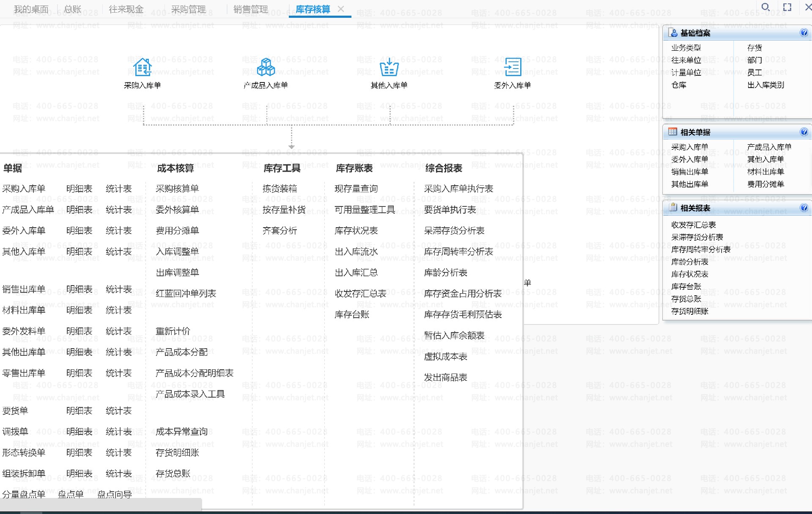This screenshot has height=514, width=812.
Task: Open 采购核算单 under 成本核算
Action: 177,189
